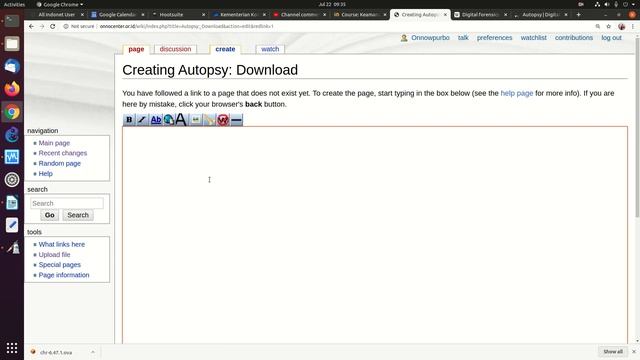Open Special pages link
Image resolution: width=640 pixels, height=360 pixels.
tap(60, 264)
